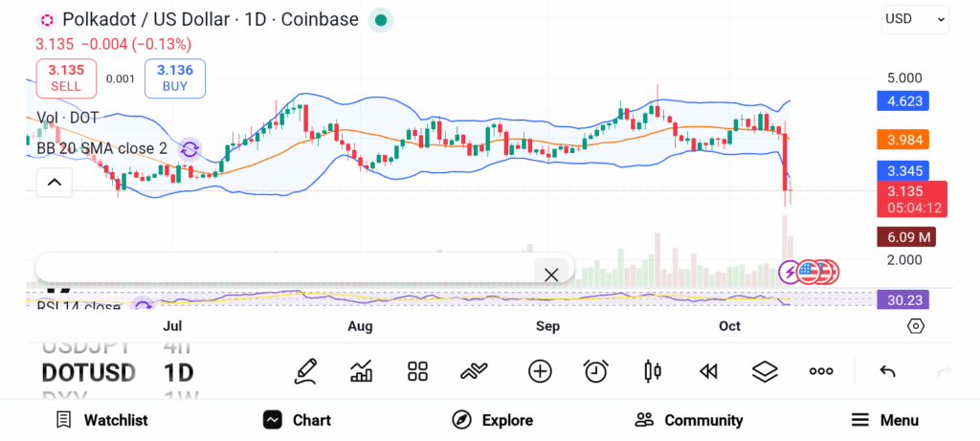Screen dimensions: 980x441
Task: Collapse the indicator legend with chevron
Action: pos(54,182)
